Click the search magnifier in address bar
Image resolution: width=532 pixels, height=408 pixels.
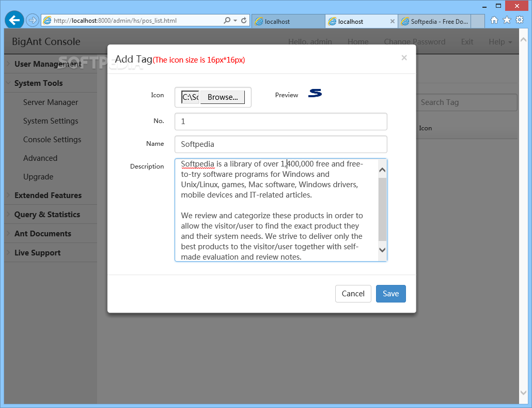(227, 20)
